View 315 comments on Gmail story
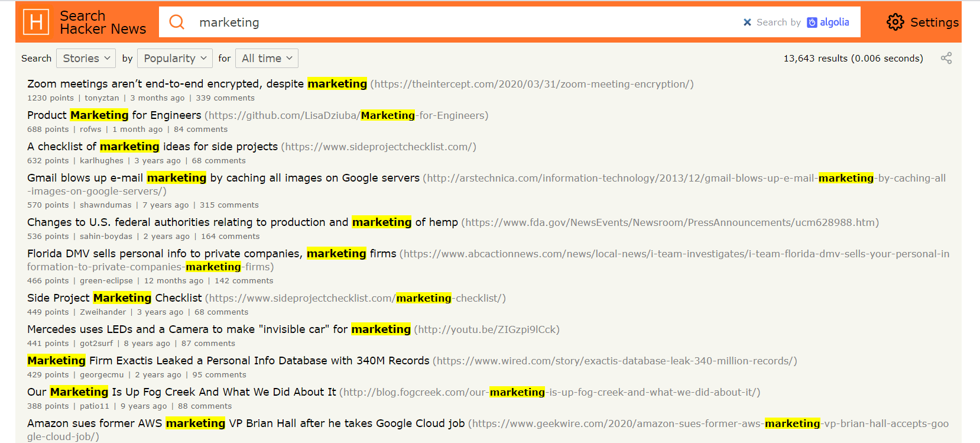Screen dimensions: 980x443 coord(229,205)
